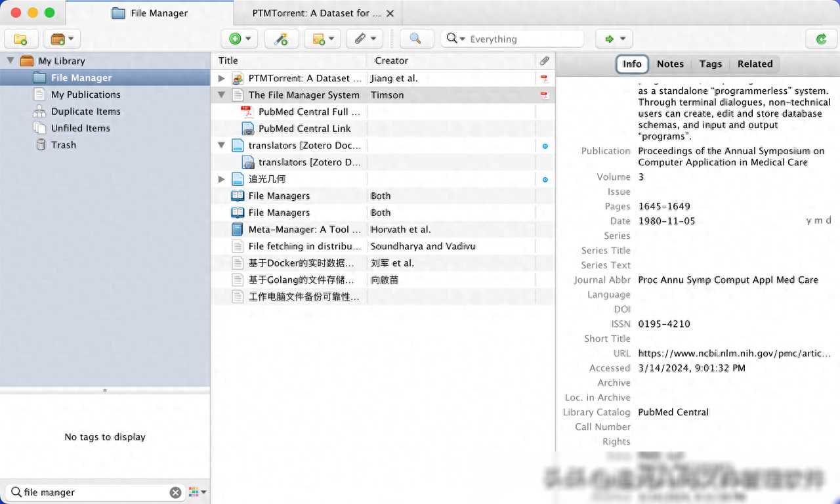The width and height of the screenshot is (840, 504).
Task: Click the Date value 1980-11-05
Action: [666, 221]
